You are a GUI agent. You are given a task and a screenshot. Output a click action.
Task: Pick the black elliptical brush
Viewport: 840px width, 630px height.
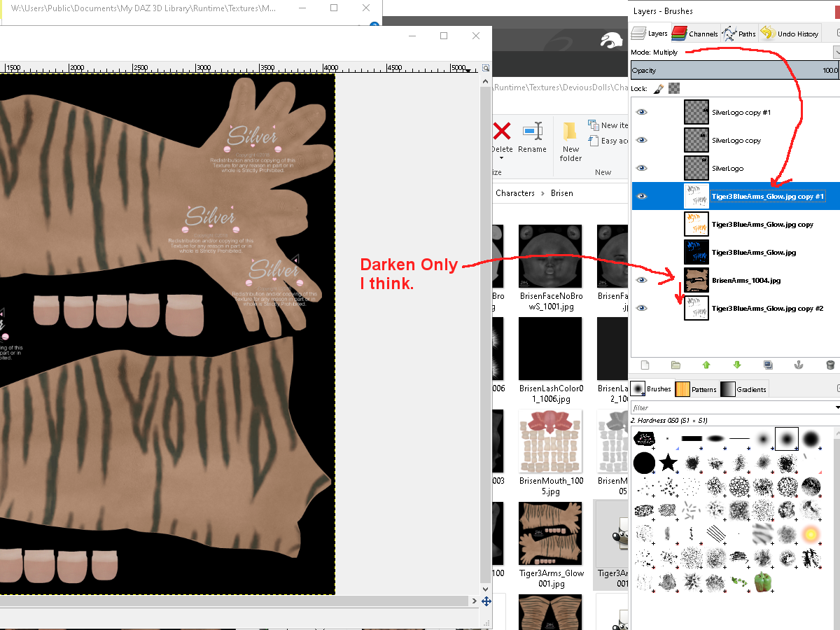click(715, 439)
